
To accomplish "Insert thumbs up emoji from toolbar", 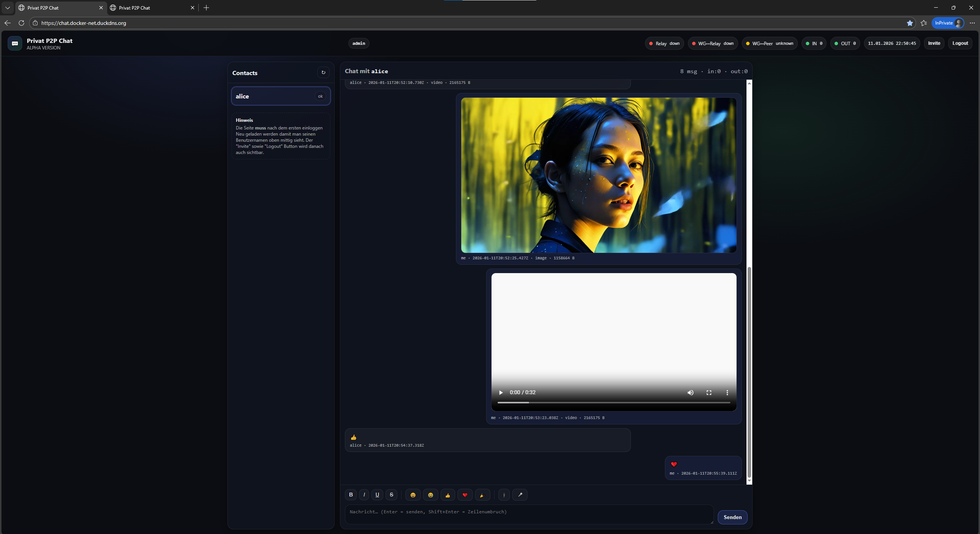I will [448, 495].
